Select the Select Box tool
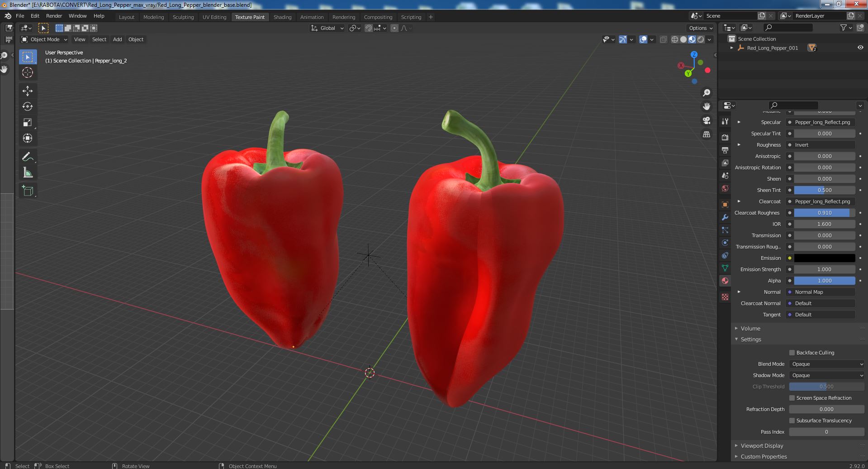 click(x=28, y=57)
